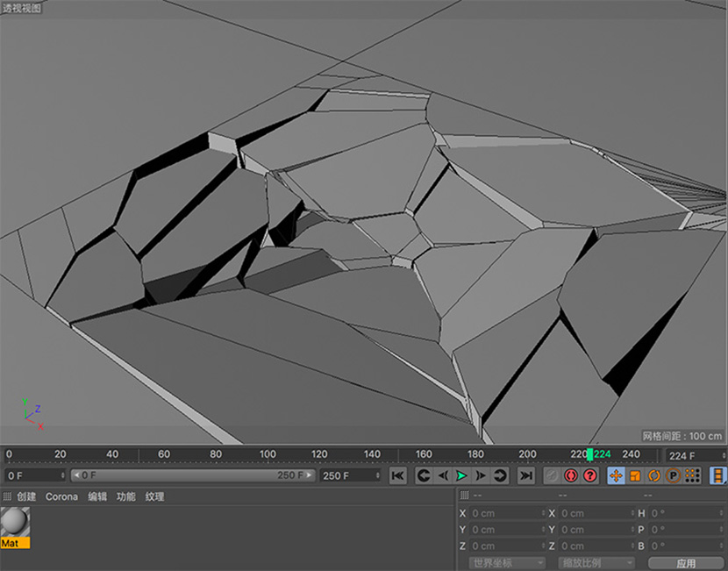The height and width of the screenshot is (571, 728).
Task: Open the 世界坐标 dropdown
Action: coord(507,563)
